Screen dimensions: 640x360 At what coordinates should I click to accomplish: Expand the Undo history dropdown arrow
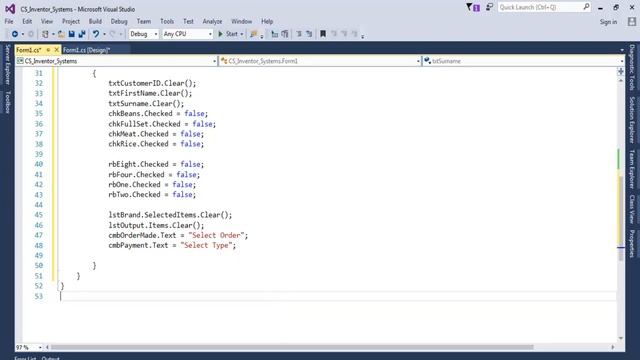[x=104, y=34]
